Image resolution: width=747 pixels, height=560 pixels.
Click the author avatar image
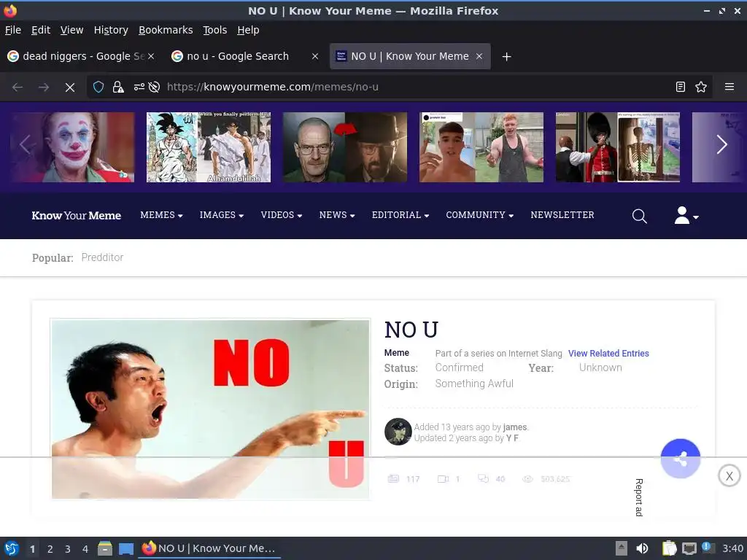pyautogui.click(x=398, y=432)
